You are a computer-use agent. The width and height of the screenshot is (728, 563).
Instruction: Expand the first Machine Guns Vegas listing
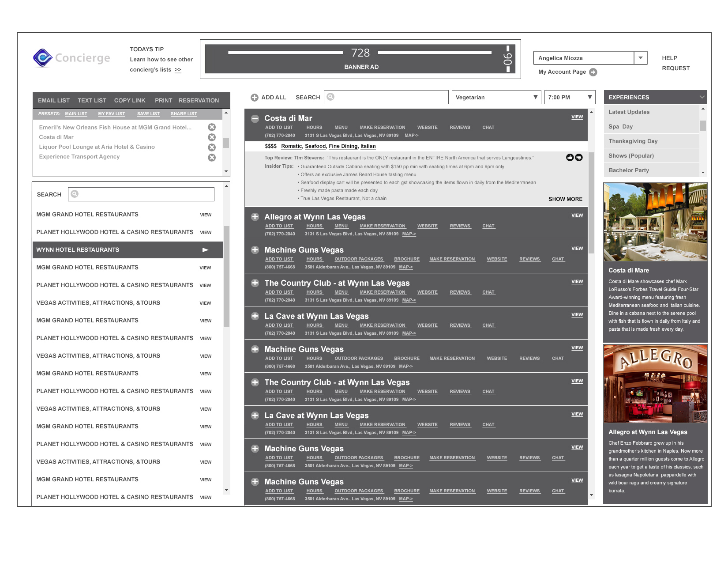[255, 250]
